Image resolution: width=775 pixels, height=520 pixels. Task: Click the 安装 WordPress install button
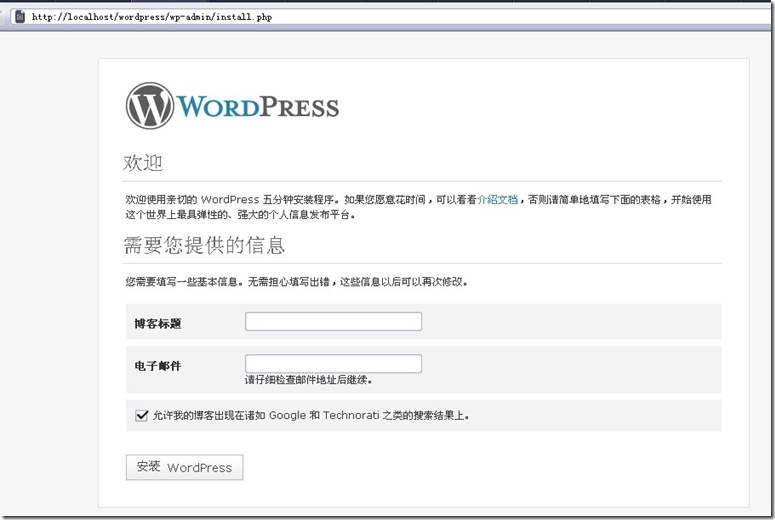click(184, 467)
